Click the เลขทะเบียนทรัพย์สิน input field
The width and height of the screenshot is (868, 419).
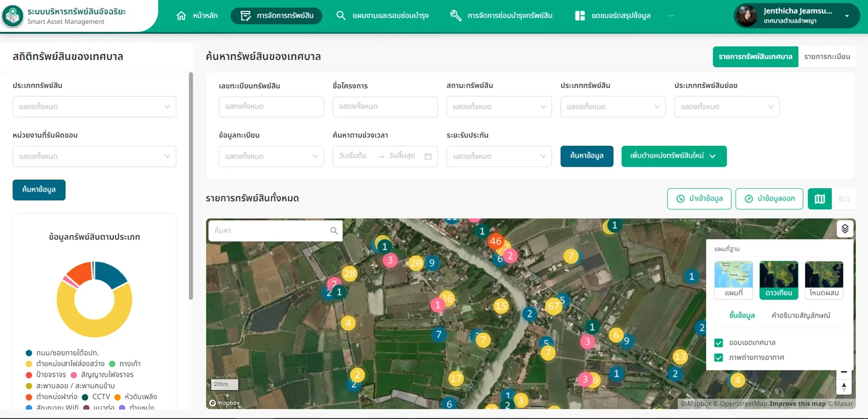[271, 107]
